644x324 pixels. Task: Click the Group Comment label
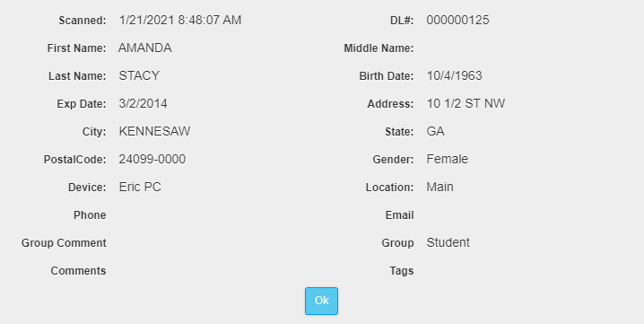(64, 243)
